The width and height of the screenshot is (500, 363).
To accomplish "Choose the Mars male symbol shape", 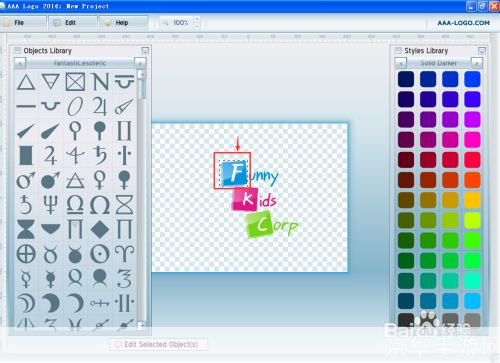I will tap(26, 180).
